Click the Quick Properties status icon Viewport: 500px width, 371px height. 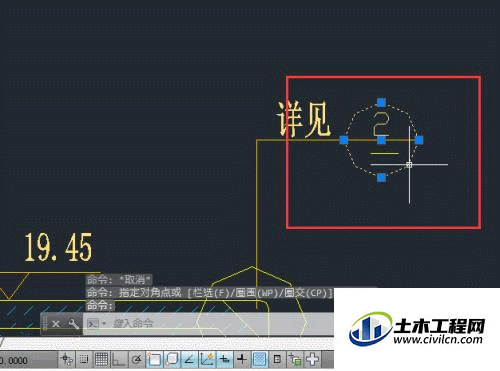point(277,359)
